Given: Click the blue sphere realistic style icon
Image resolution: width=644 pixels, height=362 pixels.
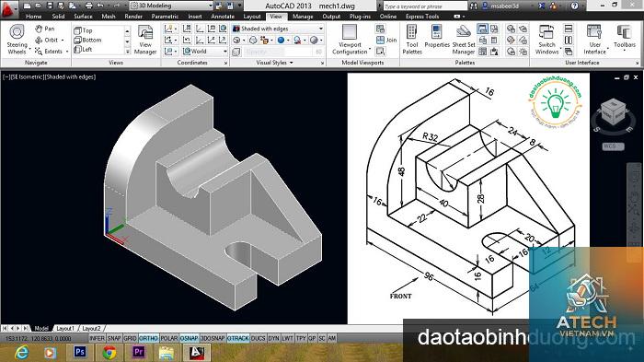Looking at the screenshot, I should (281, 40).
